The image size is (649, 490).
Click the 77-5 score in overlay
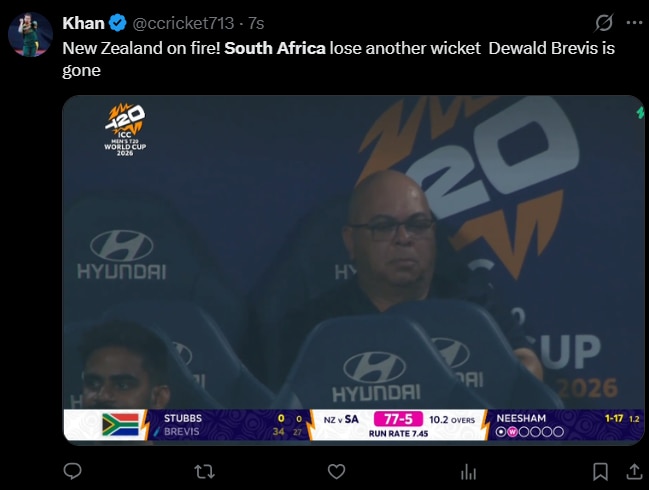[x=398, y=419]
